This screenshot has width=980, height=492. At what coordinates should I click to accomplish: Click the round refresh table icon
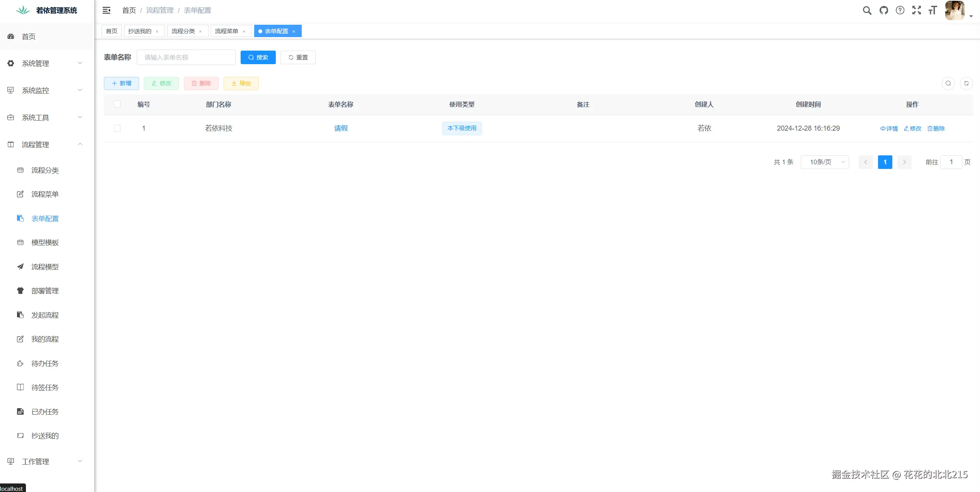(x=966, y=83)
